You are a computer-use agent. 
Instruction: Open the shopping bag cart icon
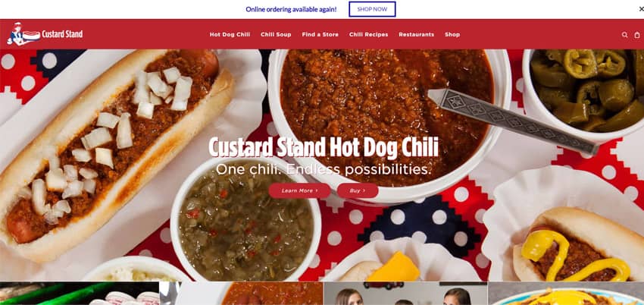pyautogui.click(x=637, y=35)
